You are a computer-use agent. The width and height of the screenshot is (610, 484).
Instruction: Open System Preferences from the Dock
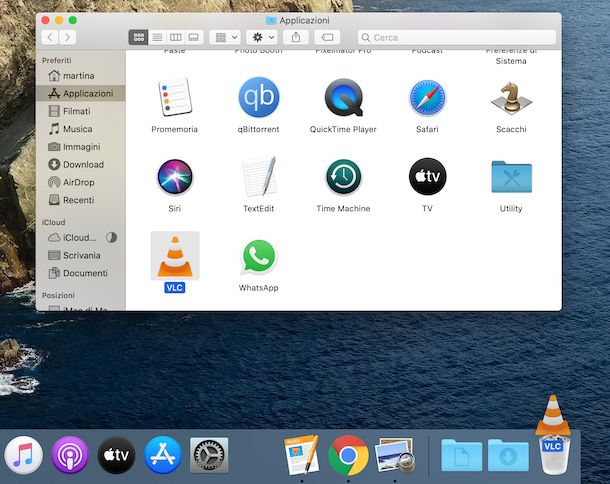tap(209, 455)
